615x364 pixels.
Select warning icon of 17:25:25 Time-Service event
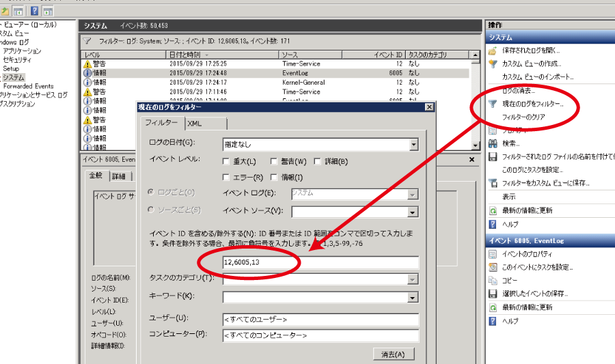tap(87, 64)
